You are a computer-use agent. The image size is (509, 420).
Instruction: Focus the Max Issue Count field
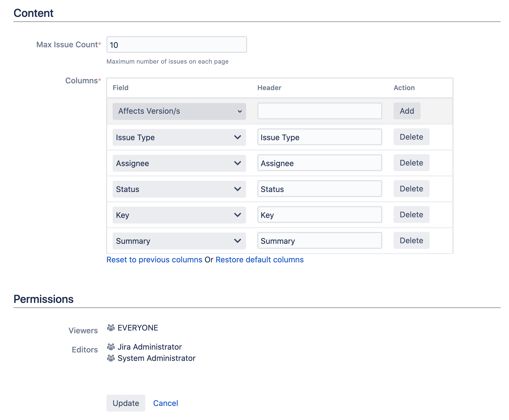tap(177, 45)
